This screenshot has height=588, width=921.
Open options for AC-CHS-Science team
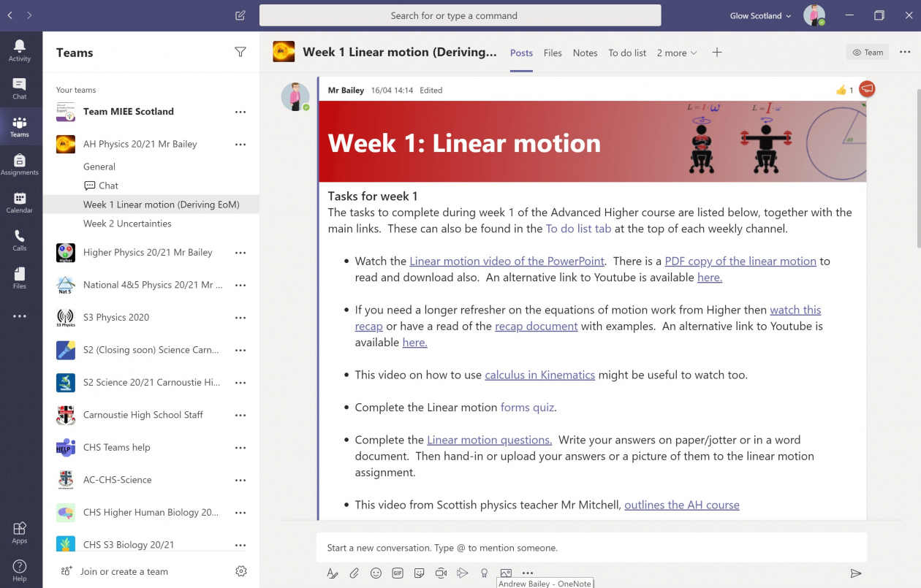[x=240, y=480]
